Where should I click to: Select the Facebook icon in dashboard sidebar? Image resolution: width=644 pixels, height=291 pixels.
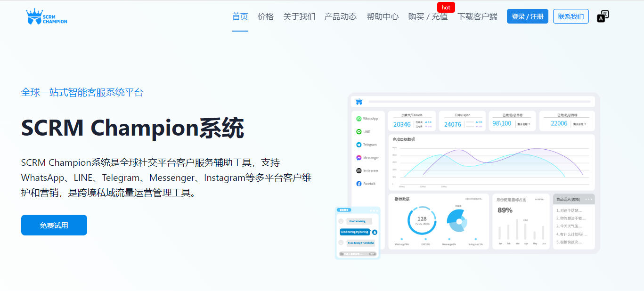click(359, 184)
